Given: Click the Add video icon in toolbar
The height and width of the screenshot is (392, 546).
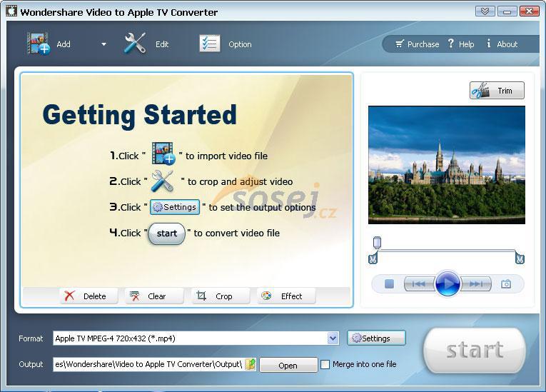Looking at the screenshot, I should (x=39, y=44).
